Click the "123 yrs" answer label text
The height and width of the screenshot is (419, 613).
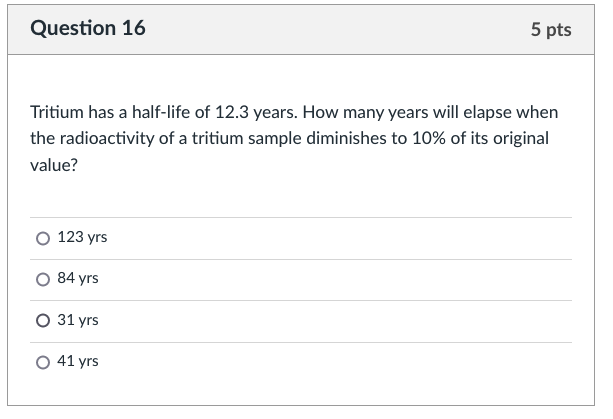(x=82, y=238)
